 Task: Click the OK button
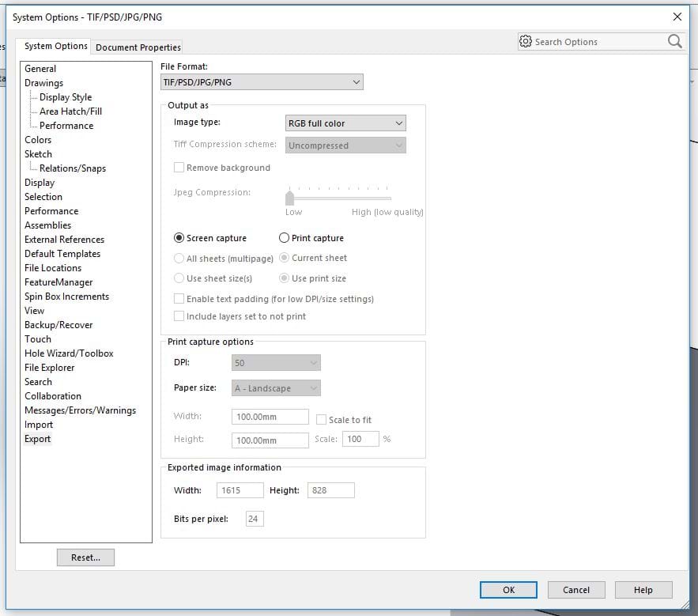pyautogui.click(x=508, y=590)
